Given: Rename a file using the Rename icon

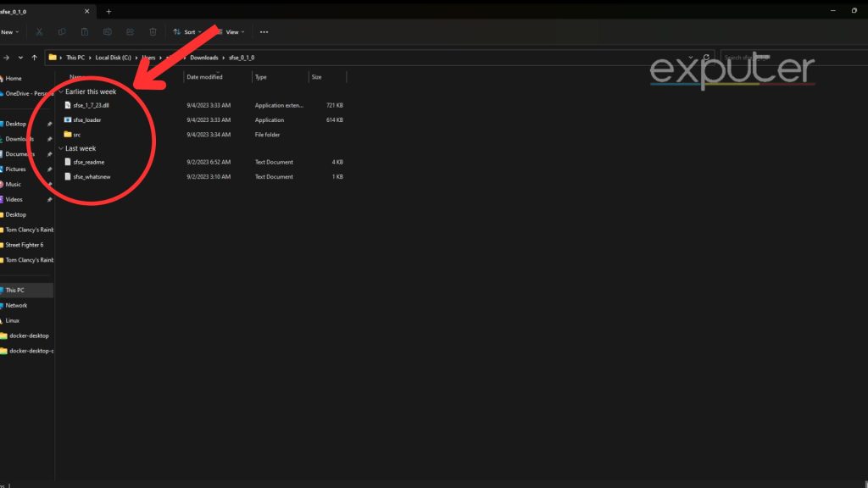Looking at the screenshot, I should [x=107, y=31].
